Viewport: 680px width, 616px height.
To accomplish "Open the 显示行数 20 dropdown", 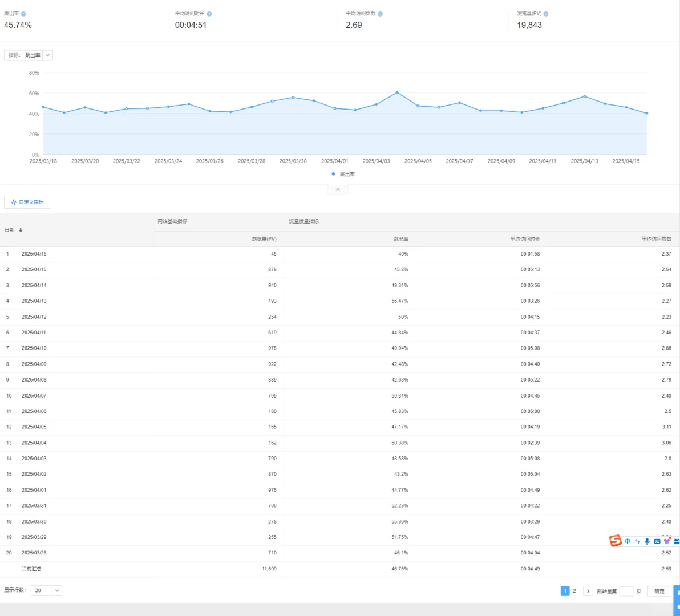I will click(46, 590).
